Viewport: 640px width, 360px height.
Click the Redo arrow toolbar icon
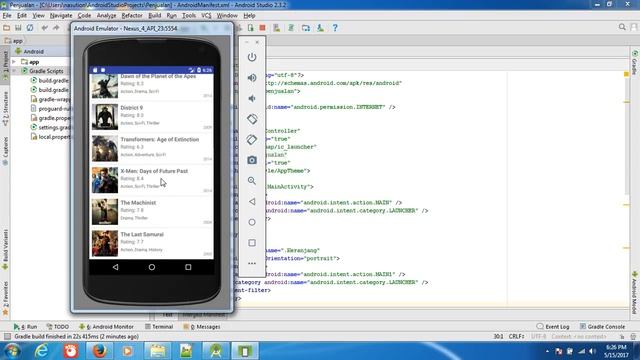click(56, 28)
